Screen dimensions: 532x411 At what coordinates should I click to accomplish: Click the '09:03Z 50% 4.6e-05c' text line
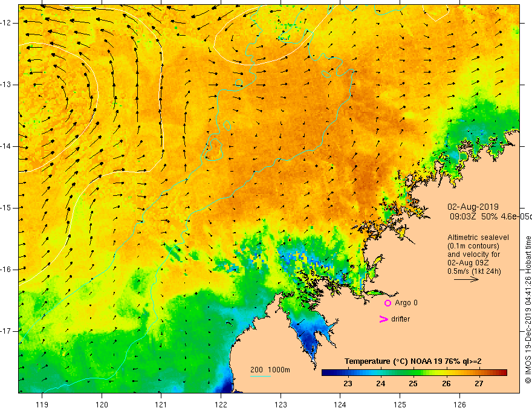click(x=490, y=216)
